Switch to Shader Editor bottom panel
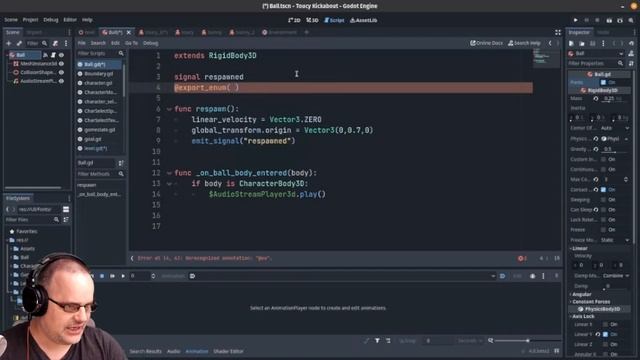The height and width of the screenshot is (360, 640). [x=228, y=351]
